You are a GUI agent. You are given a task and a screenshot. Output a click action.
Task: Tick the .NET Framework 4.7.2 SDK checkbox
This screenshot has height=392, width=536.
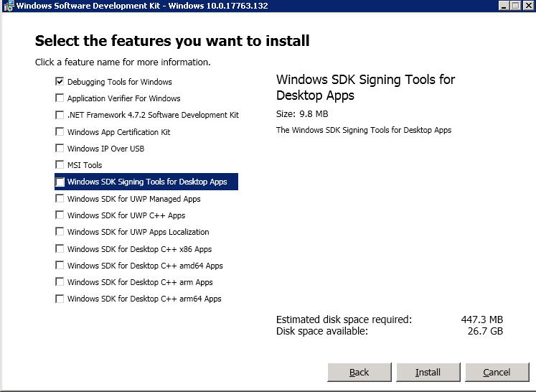coord(60,115)
